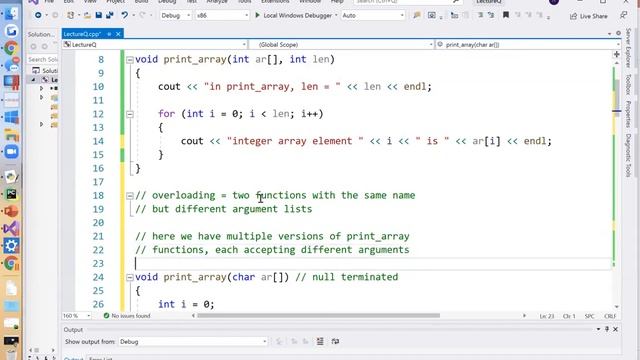Click the Clear All output icon
This screenshot has width=640, height=360.
click(320, 341)
